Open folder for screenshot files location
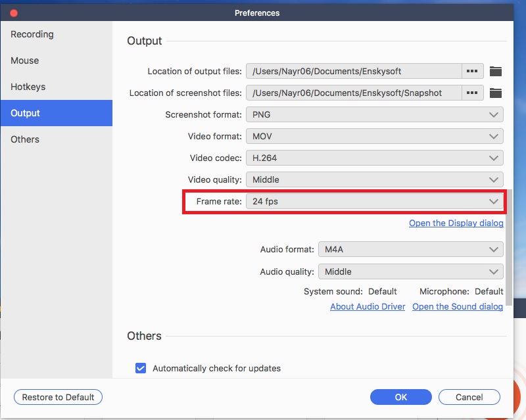This screenshot has height=420, width=526. 496,93
